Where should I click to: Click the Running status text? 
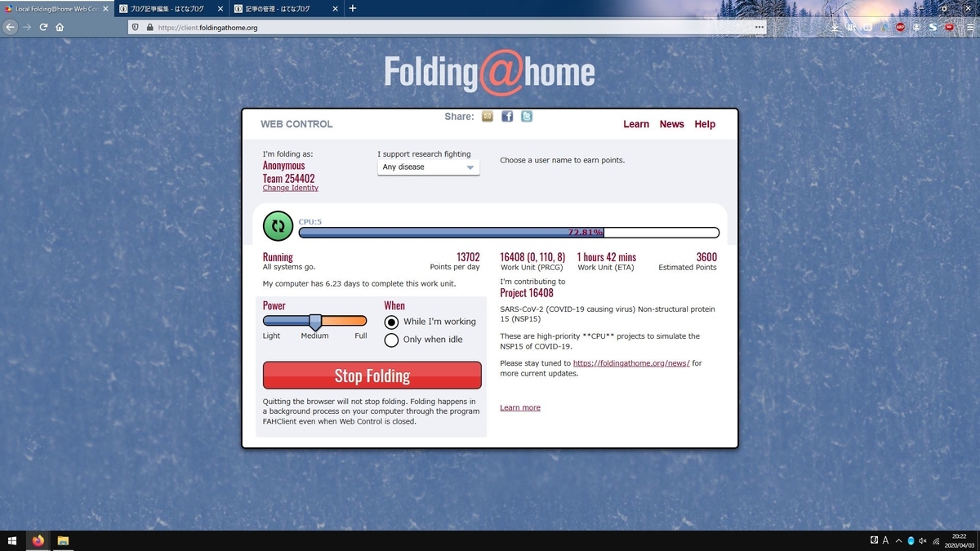pos(278,256)
